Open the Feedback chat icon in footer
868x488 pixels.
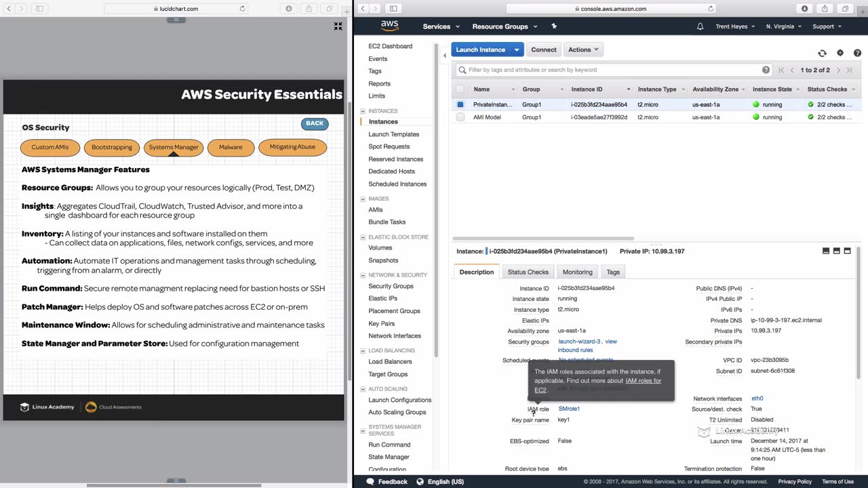tap(370, 481)
